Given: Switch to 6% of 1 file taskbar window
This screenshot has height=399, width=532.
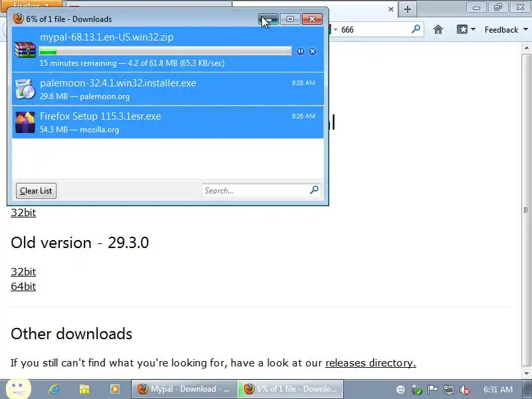Looking at the screenshot, I should [291, 389].
